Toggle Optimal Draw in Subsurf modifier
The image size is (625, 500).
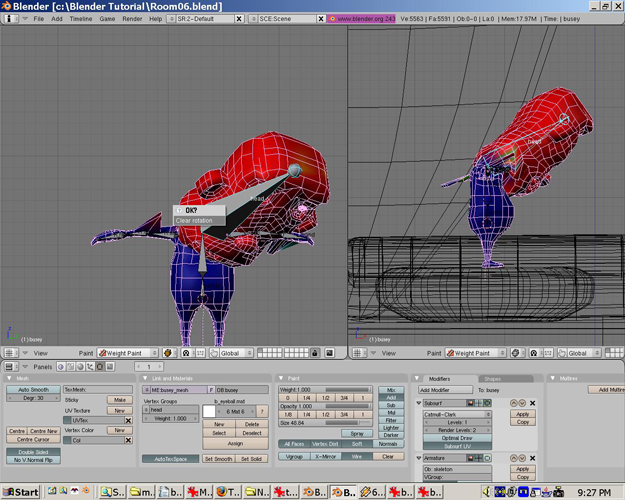(x=456, y=438)
